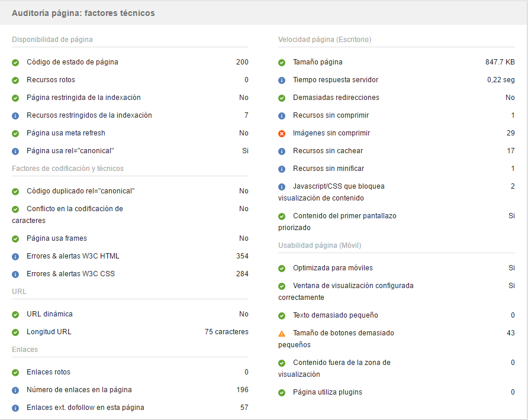Click the Número de enlaces en la página label

coord(79,390)
